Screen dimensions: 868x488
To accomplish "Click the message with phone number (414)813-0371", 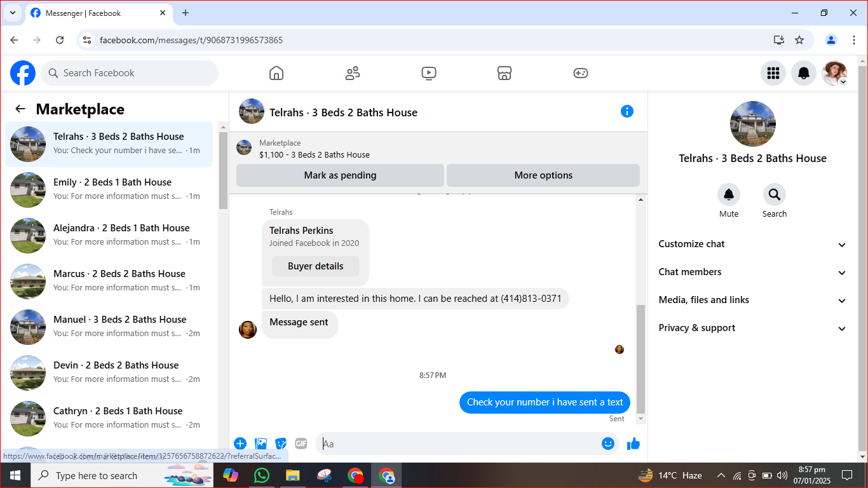I will tap(415, 299).
